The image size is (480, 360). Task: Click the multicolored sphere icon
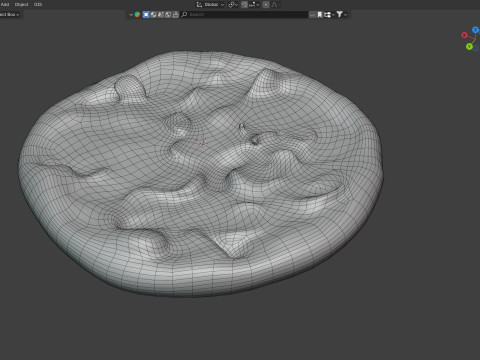pyautogui.click(x=137, y=14)
